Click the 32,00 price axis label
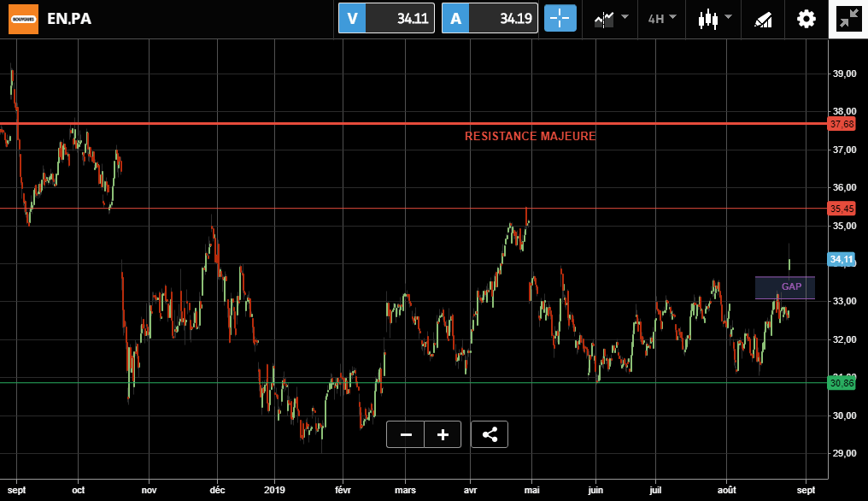 [845, 339]
